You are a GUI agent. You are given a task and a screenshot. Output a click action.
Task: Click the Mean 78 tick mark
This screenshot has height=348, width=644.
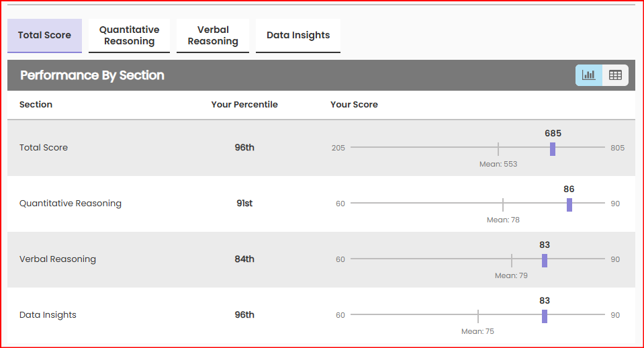pos(503,204)
